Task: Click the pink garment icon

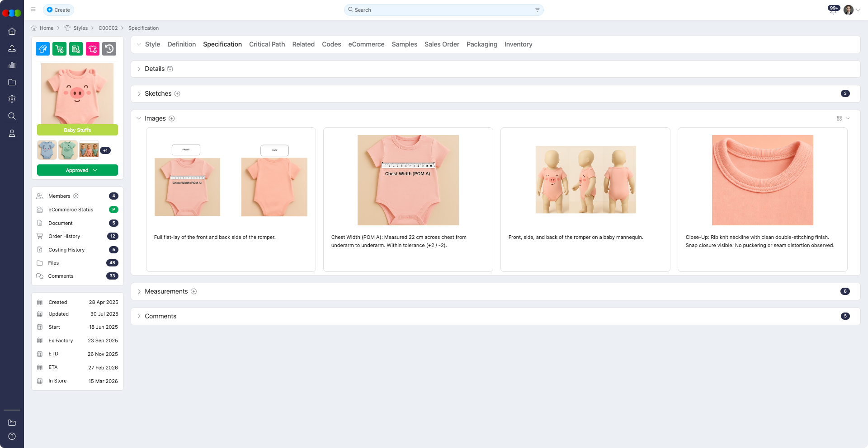Action: click(93, 49)
